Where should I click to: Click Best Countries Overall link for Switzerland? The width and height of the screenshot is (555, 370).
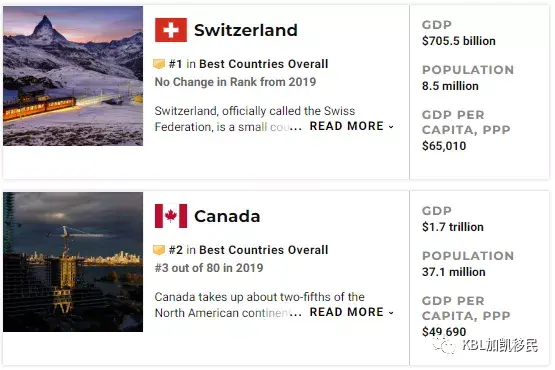pos(264,64)
